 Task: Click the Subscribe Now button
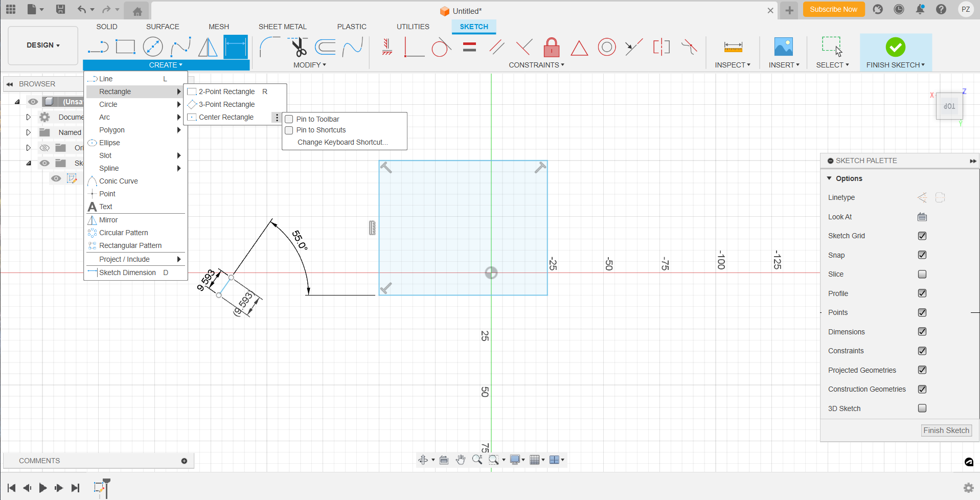[x=833, y=9]
